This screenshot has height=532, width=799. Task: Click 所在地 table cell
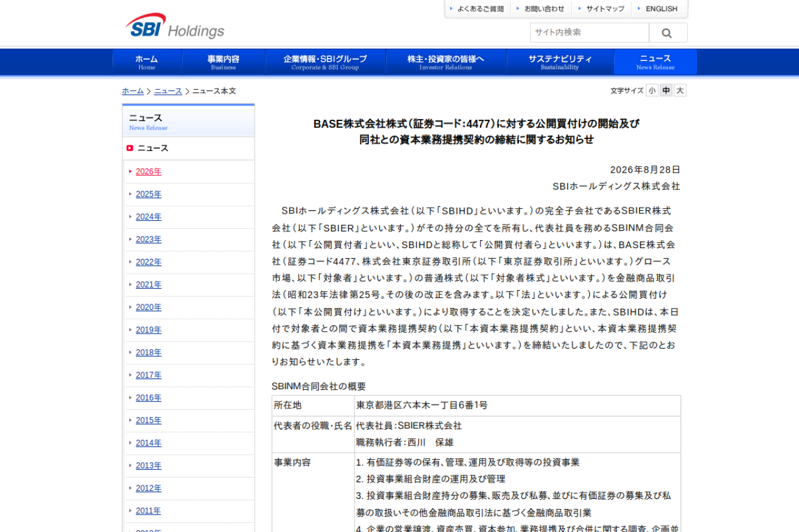[313, 405]
